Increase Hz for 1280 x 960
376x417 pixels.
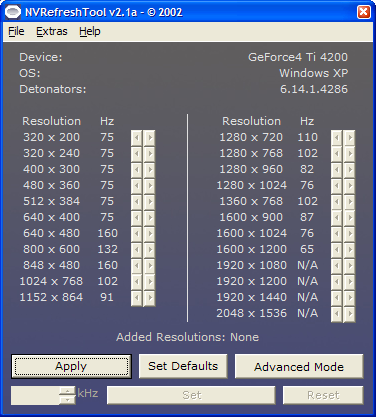[x=350, y=170]
